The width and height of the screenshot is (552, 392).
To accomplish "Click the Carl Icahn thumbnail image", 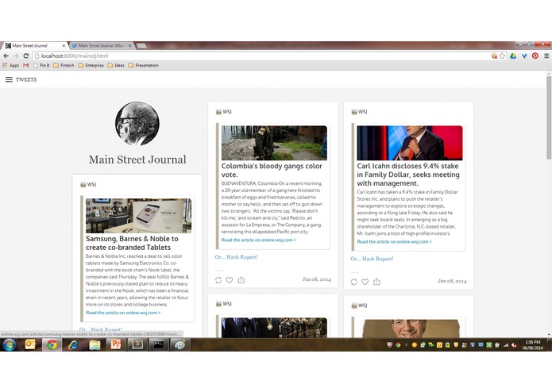I will coord(410,143).
